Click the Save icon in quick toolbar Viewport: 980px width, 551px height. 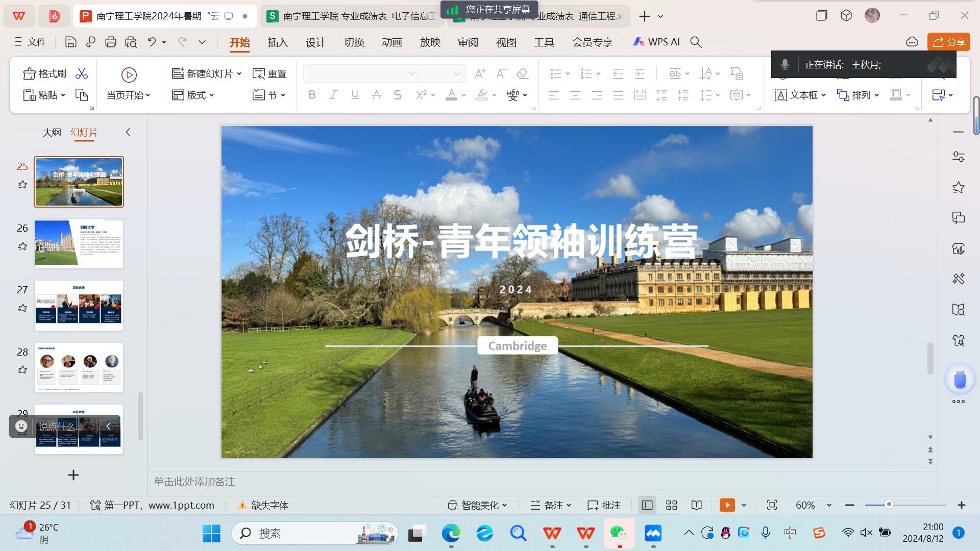click(x=71, y=42)
